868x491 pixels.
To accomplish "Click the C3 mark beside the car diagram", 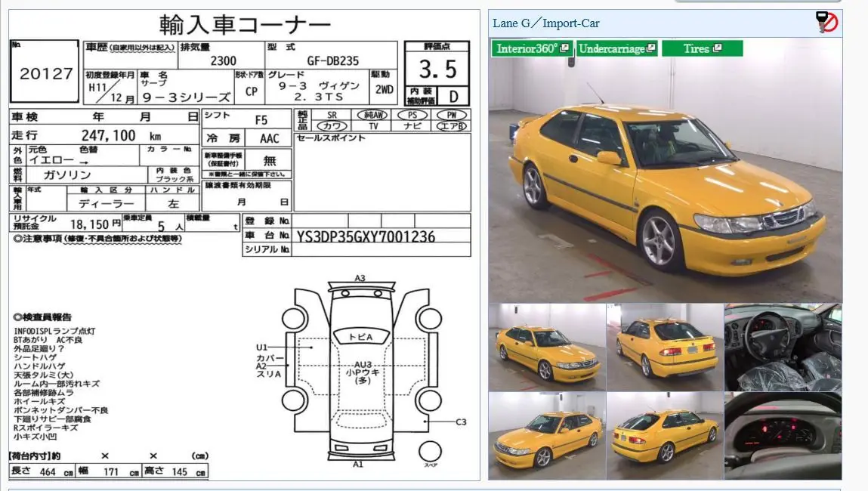I will pyautogui.click(x=461, y=422).
